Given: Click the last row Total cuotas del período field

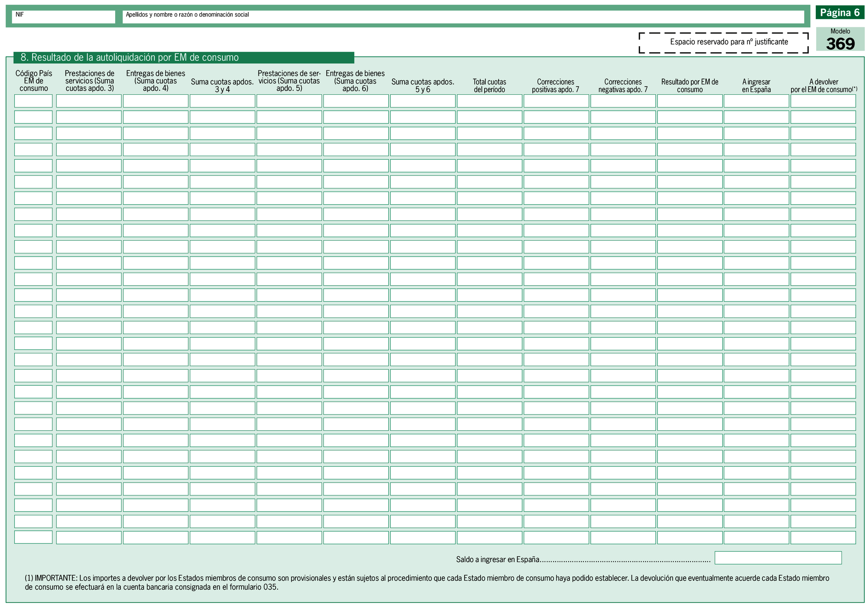Looking at the screenshot, I should pos(490,537).
